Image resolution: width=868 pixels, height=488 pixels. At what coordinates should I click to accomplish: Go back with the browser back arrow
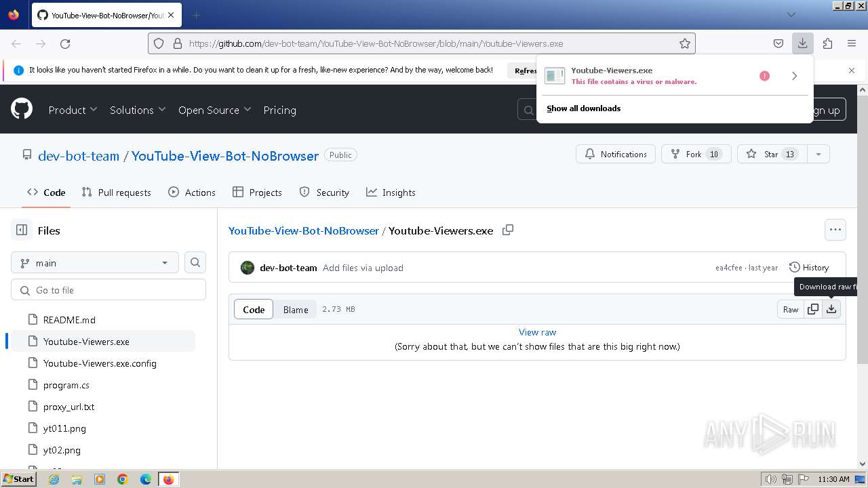pyautogui.click(x=16, y=43)
